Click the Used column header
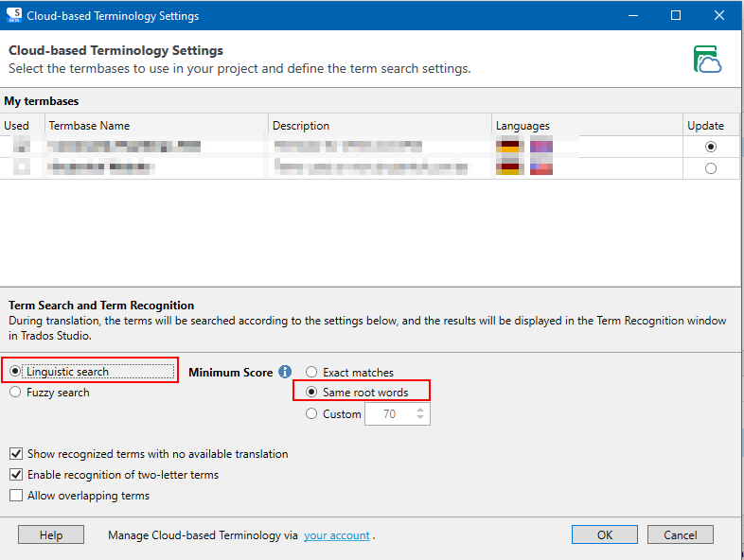The height and width of the screenshot is (560, 744). 23,126
